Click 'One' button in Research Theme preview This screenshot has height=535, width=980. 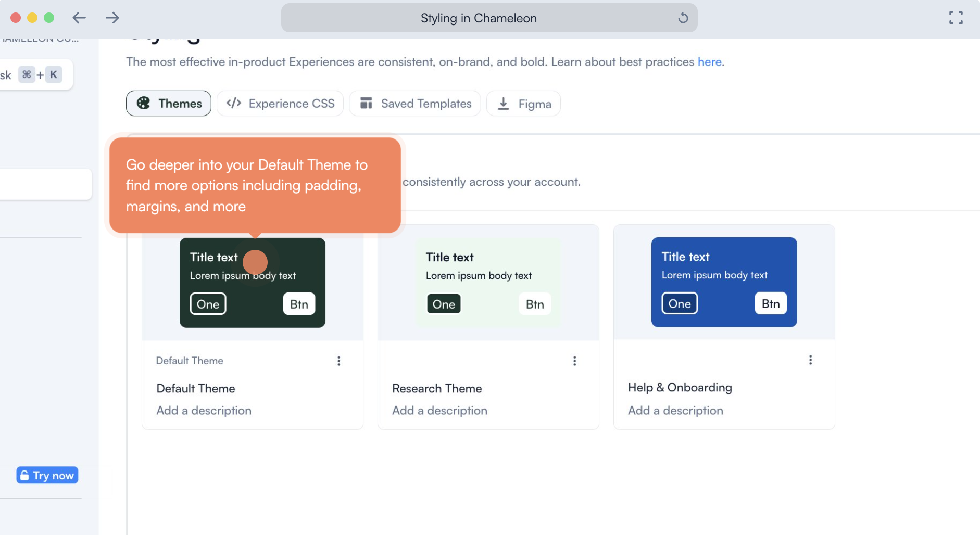444,304
